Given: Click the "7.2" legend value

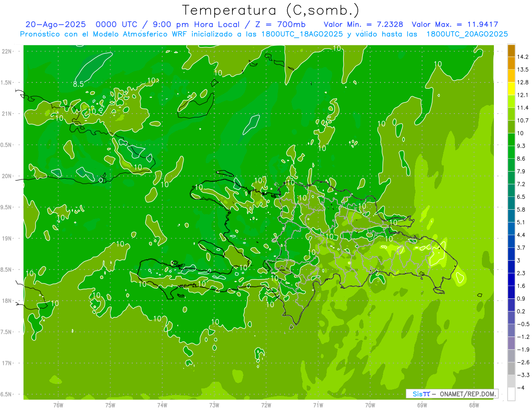Looking at the screenshot, I should (x=521, y=184).
